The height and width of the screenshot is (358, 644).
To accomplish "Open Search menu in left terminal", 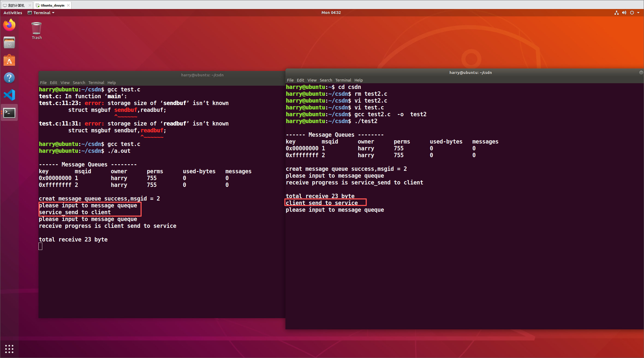I will click(79, 82).
